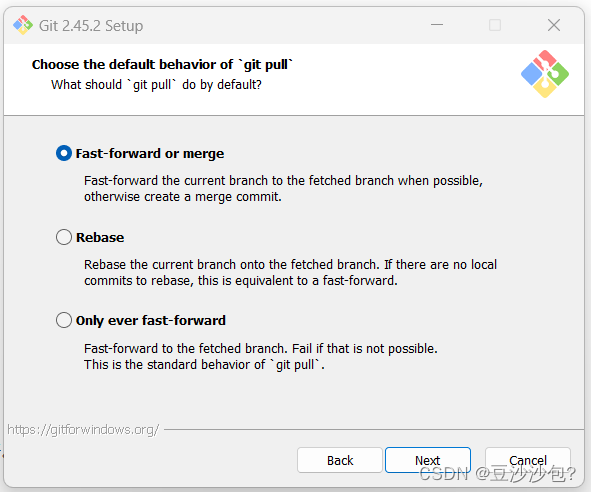Go to the previous step with Back
Image resolution: width=591 pixels, height=492 pixels.
click(340, 460)
